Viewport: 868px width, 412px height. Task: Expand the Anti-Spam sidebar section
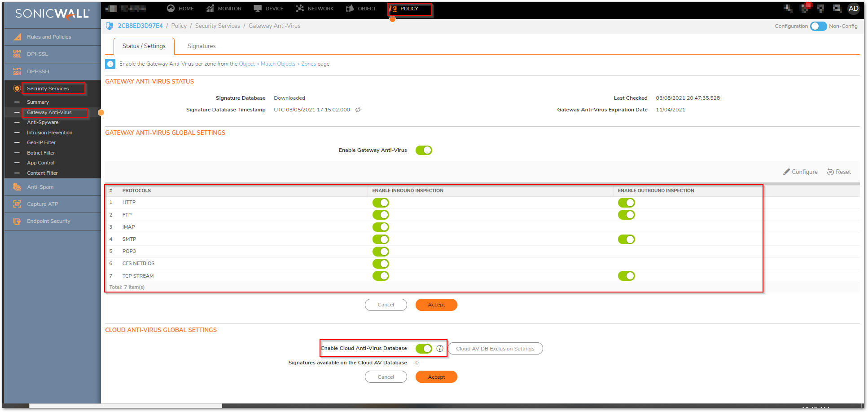pos(53,187)
